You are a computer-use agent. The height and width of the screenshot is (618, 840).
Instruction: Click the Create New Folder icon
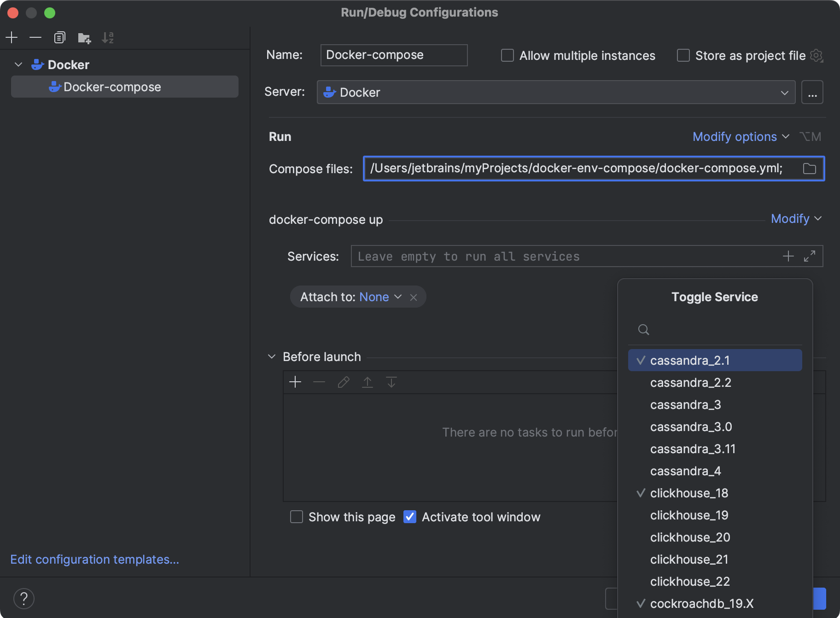point(84,38)
